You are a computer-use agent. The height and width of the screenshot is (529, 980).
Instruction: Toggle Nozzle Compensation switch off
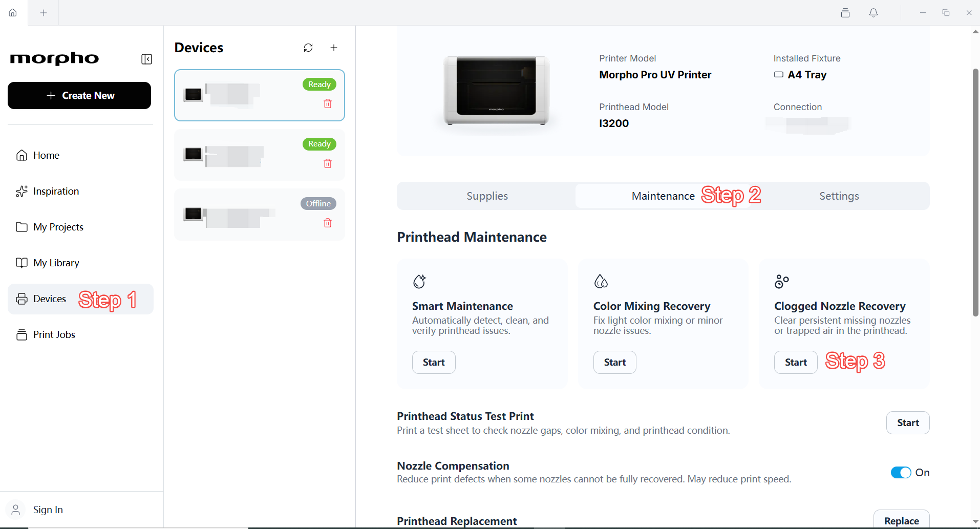[x=901, y=473]
